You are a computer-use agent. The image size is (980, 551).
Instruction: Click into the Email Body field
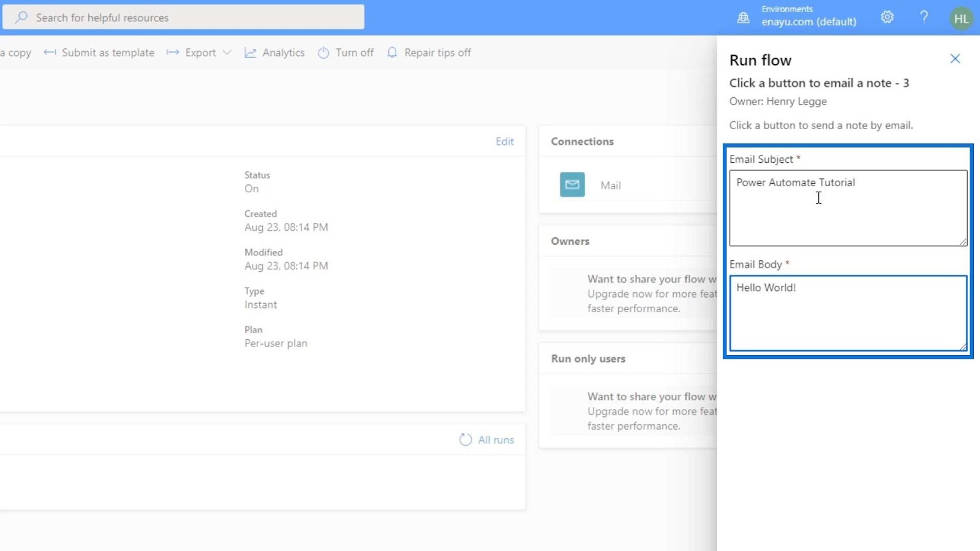point(848,313)
